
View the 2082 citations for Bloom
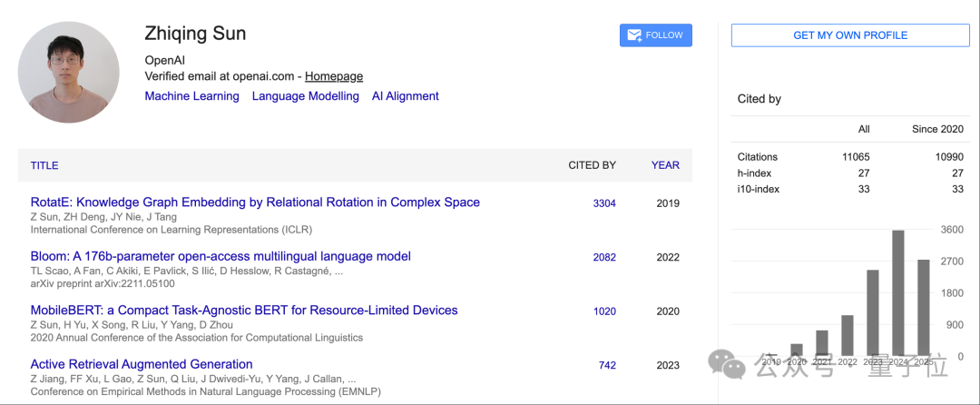pyautogui.click(x=604, y=257)
